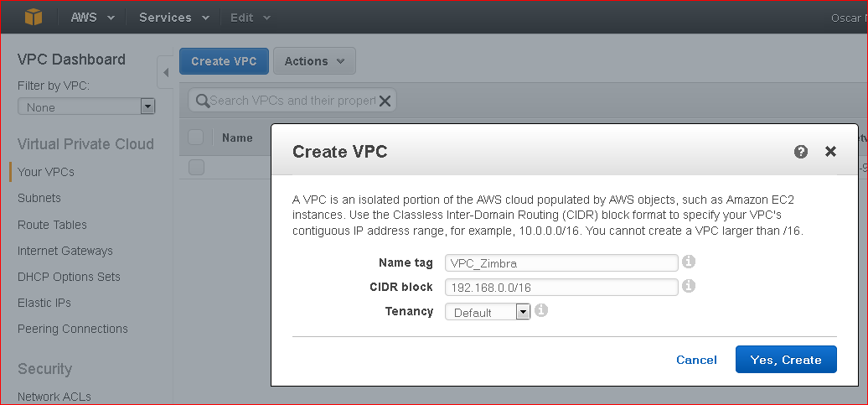Check the first VPC row checkbox
868x405 pixels.
point(196,168)
